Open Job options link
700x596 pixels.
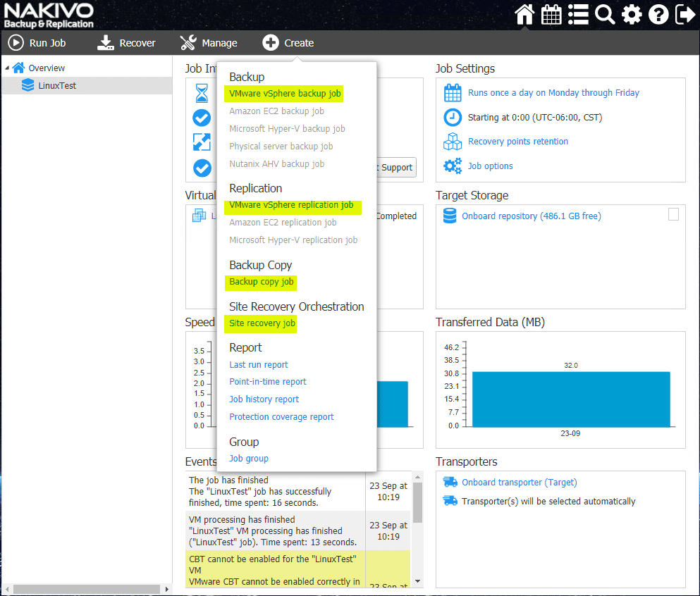coord(490,166)
